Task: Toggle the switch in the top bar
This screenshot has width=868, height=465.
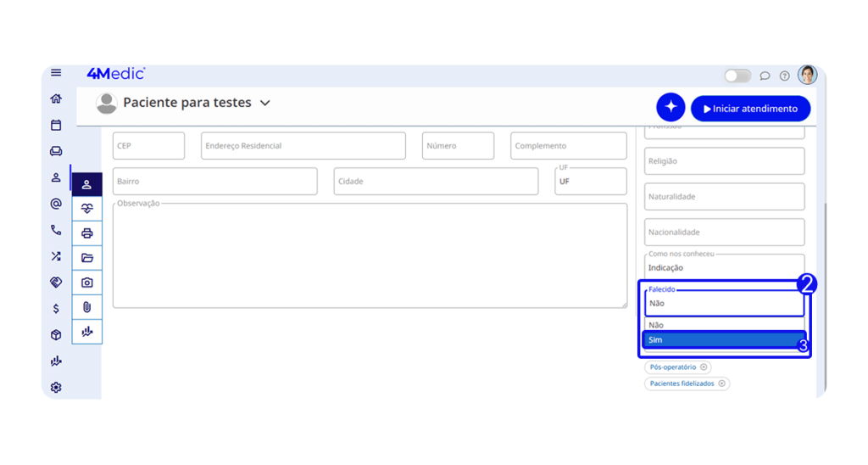Action: (x=737, y=76)
